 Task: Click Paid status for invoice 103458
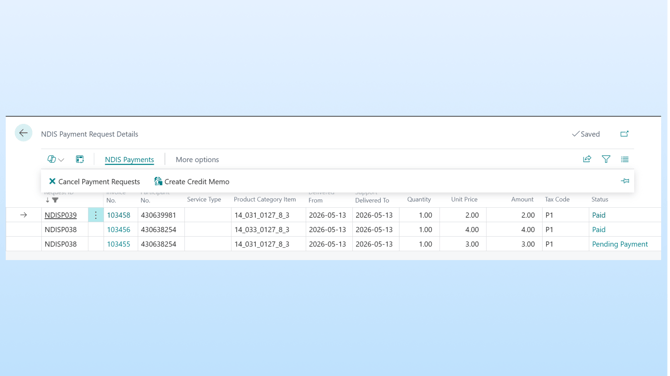(x=599, y=215)
